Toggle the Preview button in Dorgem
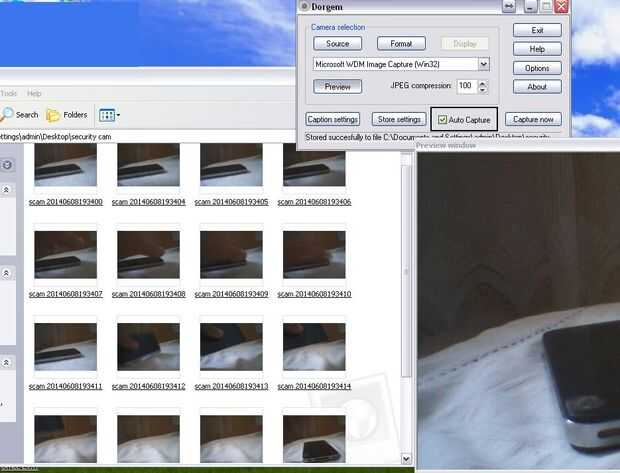The width and height of the screenshot is (620, 473). [x=337, y=86]
